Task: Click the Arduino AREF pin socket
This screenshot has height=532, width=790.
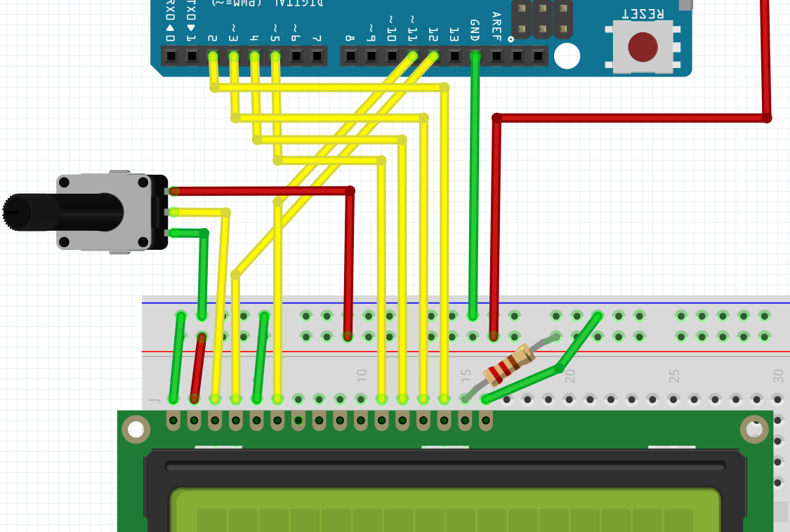Action: click(496, 55)
